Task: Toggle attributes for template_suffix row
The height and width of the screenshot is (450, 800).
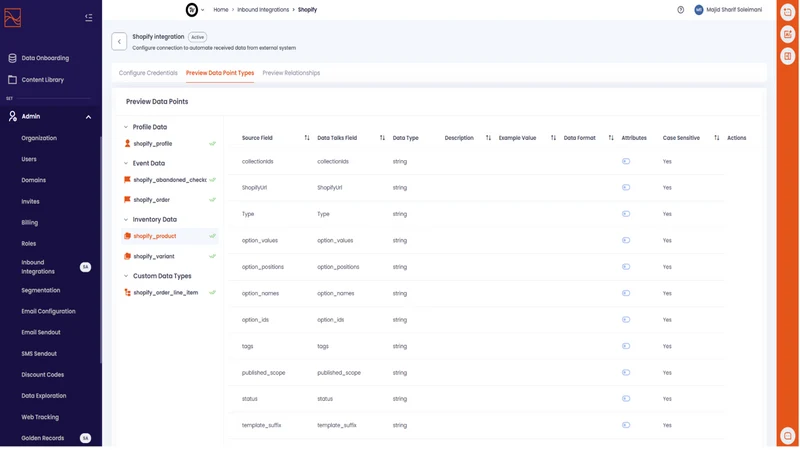Action: coord(626,425)
